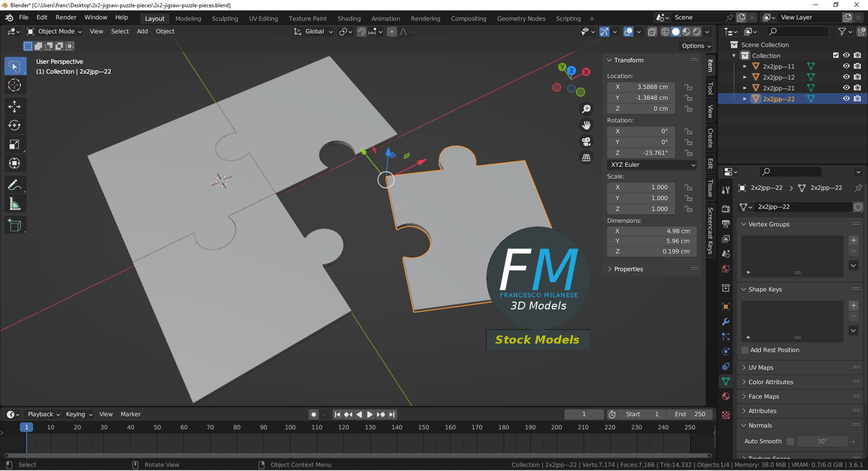Click the outliner search field
Screen dimensions: 868x471
pos(797,31)
